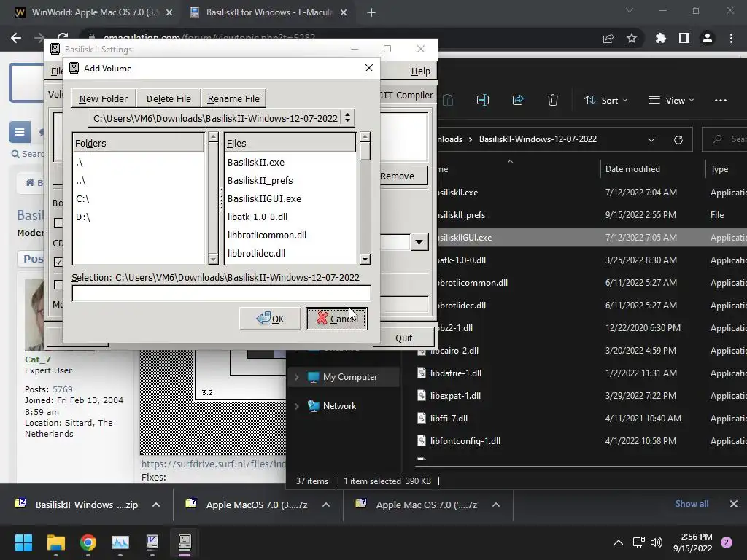Screen dimensions: 747x560
Task: Click the browser share page icon
Action: coord(608,38)
